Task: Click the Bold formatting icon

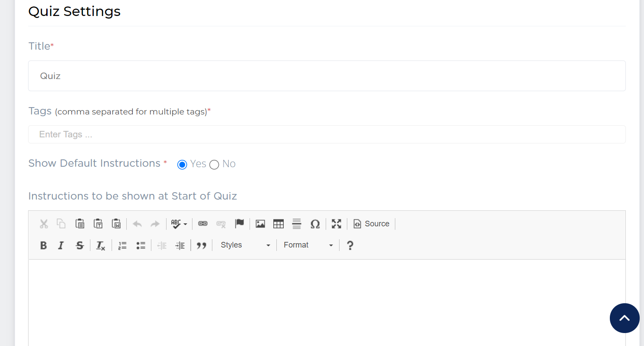Action: click(x=43, y=245)
